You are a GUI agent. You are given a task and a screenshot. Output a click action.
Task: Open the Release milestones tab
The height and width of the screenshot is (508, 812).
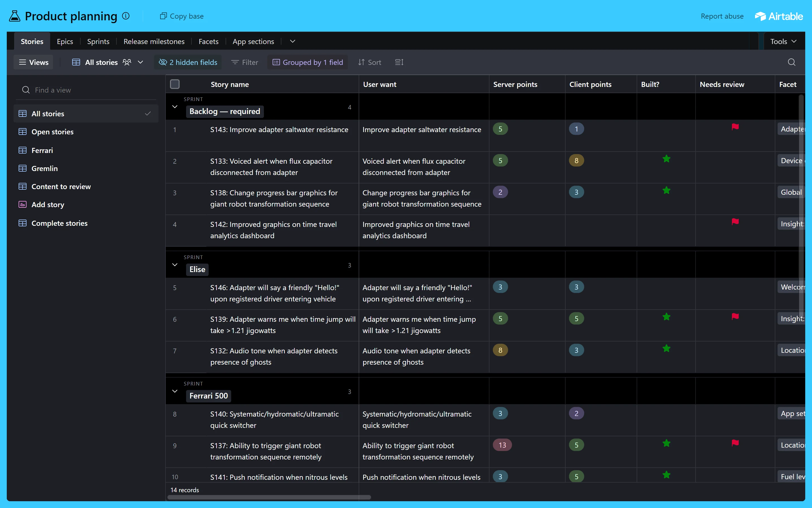pyautogui.click(x=154, y=41)
